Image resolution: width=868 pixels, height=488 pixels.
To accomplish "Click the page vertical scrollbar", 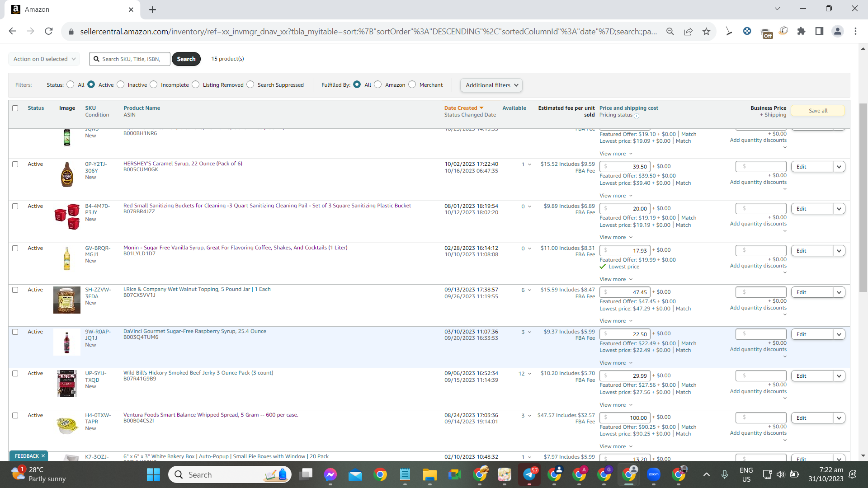I will coord(863,198).
